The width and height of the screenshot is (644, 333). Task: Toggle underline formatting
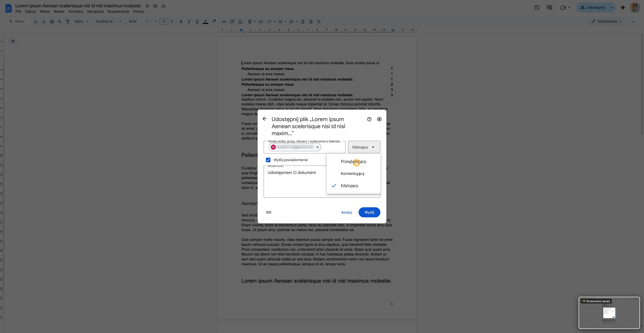[197, 22]
